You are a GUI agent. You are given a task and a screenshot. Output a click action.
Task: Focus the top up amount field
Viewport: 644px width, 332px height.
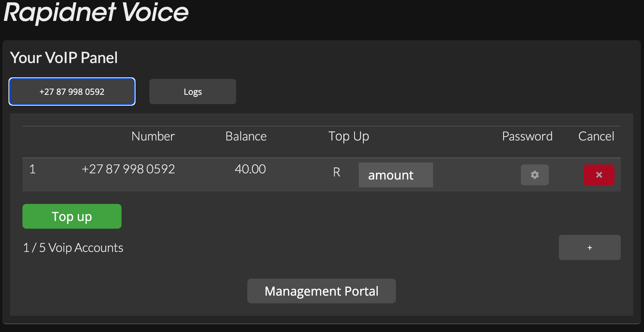pyautogui.click(x=396, y=175)
